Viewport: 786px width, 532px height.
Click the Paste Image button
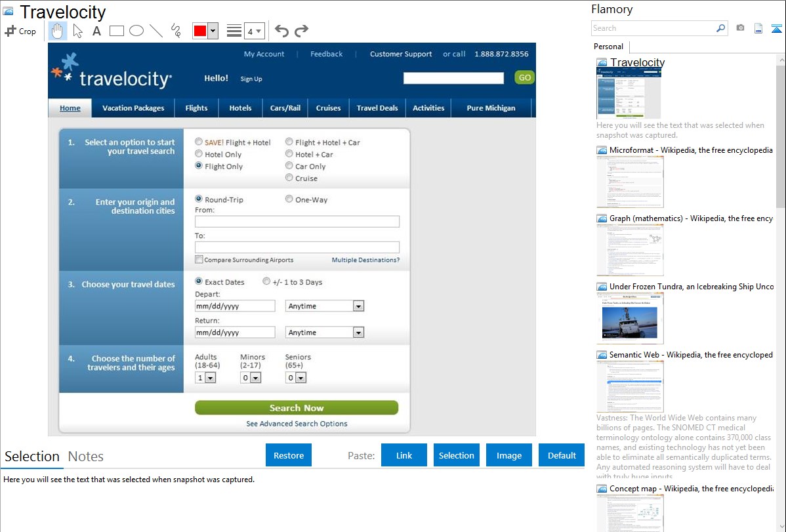click(509, 455)
